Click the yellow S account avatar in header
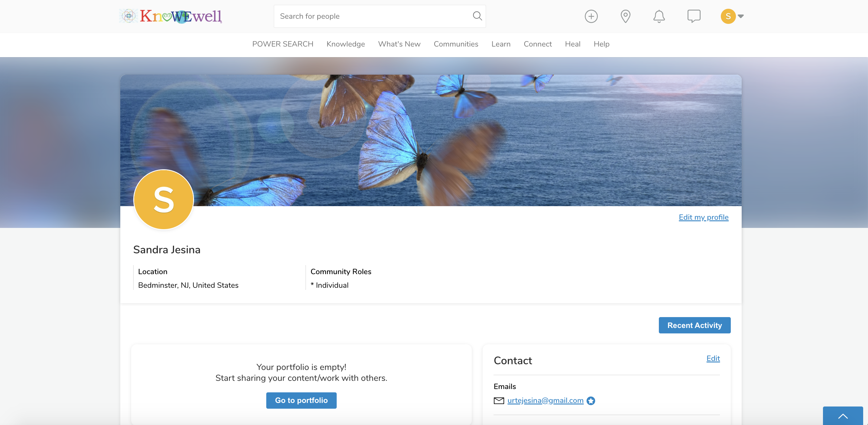Image resolution: width=868 pixels, height=425 pixels. point(728,16)
